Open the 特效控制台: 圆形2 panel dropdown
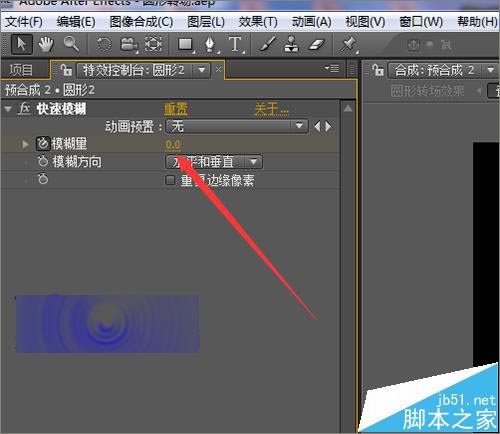The width and height of the screenshot is (500, 434). pos(144,70)
